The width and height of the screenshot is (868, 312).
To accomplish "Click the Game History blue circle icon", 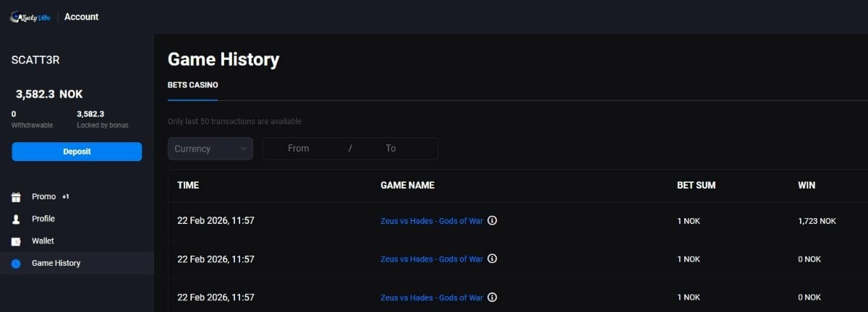I will pos(16,264).
